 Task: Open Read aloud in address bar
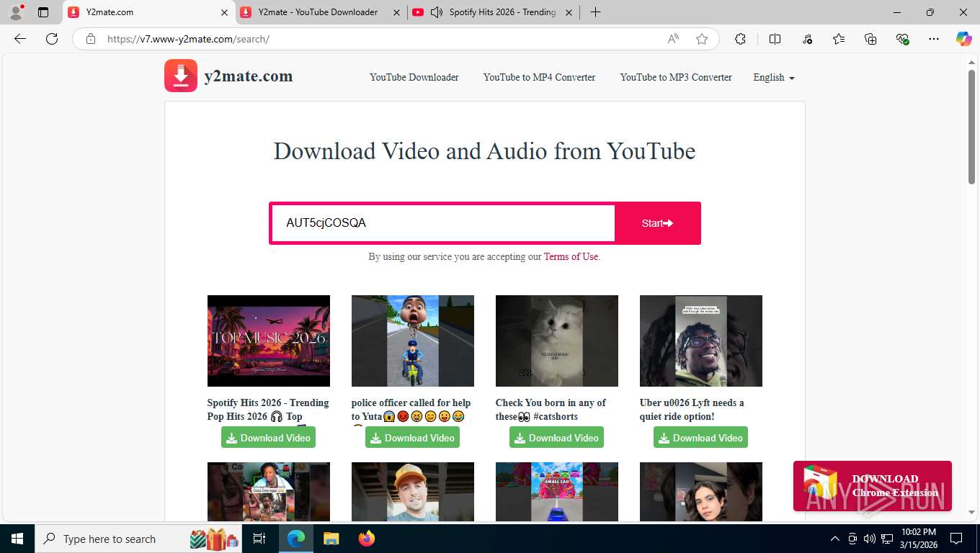[673, 39]
